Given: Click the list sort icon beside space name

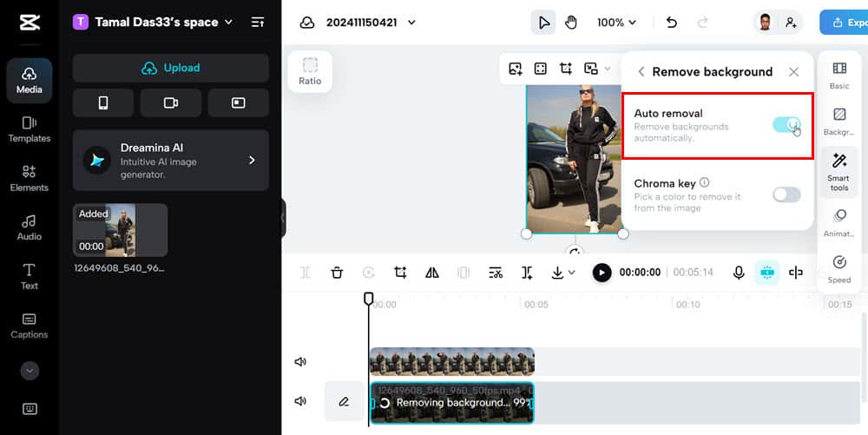Looking at the screenshot, I should click(258, 22).
